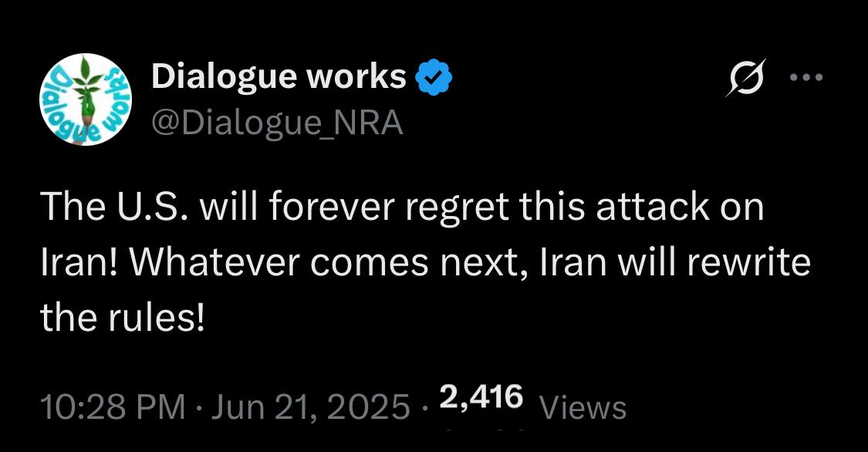Click the tweet's first line starting 'The U.S.'
This screenshot has width=868, height=452.
pyautogui.click(x=402, y=207)
